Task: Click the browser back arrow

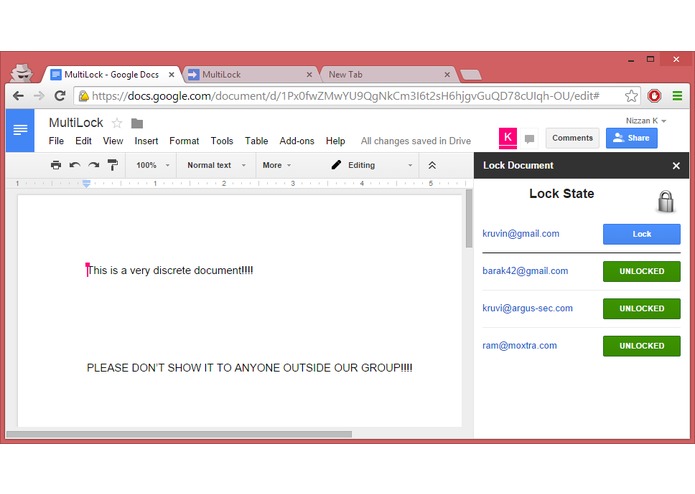Action: click(18, 96)
